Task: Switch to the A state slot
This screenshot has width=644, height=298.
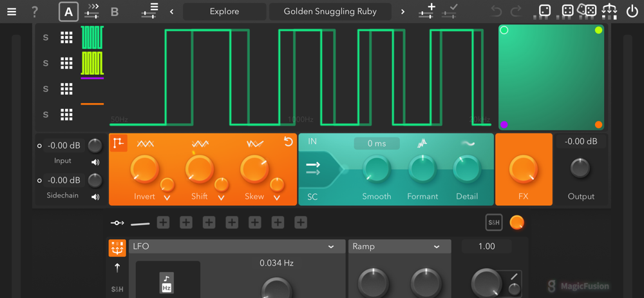Action: pyautogui.click(x=69, y=12)
